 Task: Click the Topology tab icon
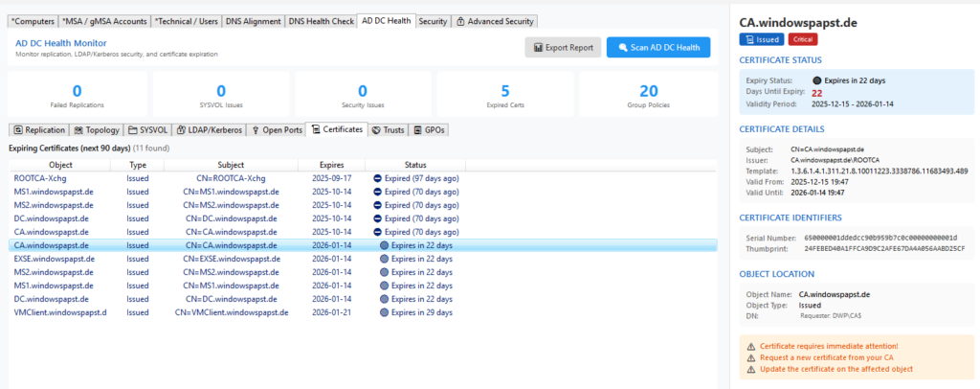coord(78,129)
